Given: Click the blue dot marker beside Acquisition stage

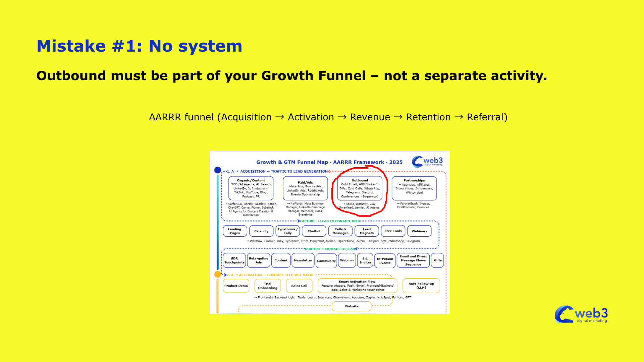Looking at the screenshot, I should (218, 170).
